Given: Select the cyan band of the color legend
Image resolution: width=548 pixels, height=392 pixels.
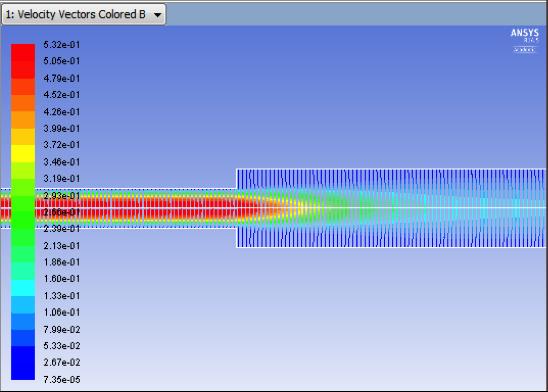Looking at the screenshot, I should (x=23, y=288).
